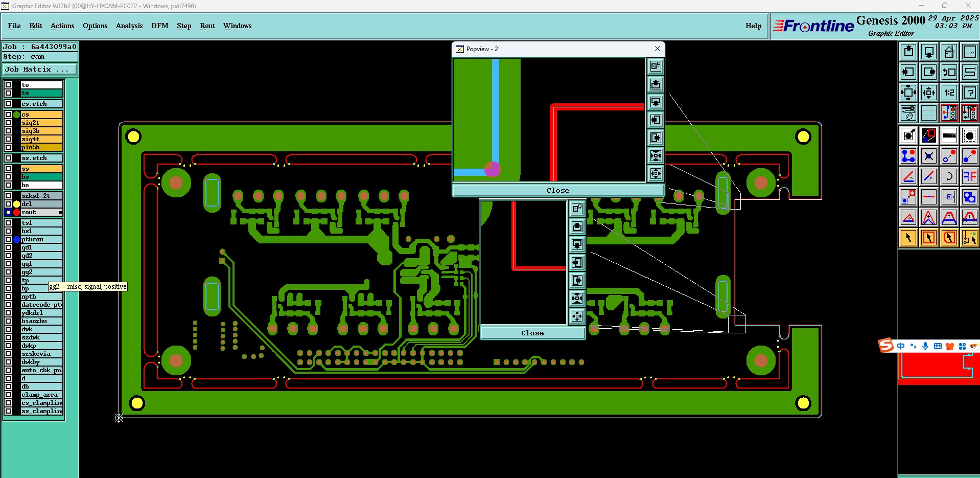Select the curved arrow rotate edit icon
The image size is (980, 478).
[949, 176]
